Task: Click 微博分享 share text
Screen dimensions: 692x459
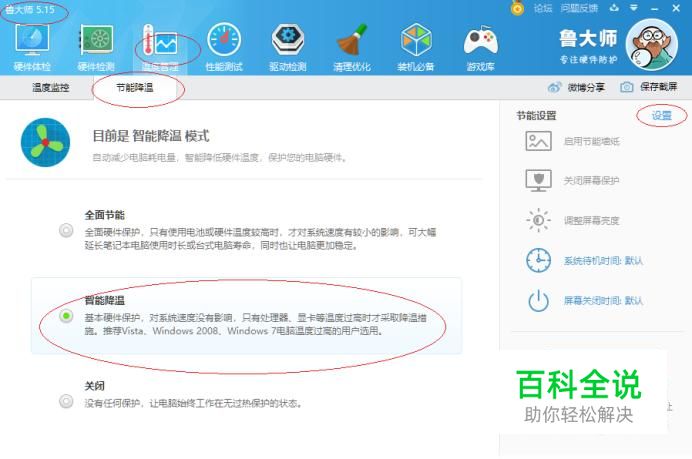Action: pyautogui.click(x=586, y=87)
